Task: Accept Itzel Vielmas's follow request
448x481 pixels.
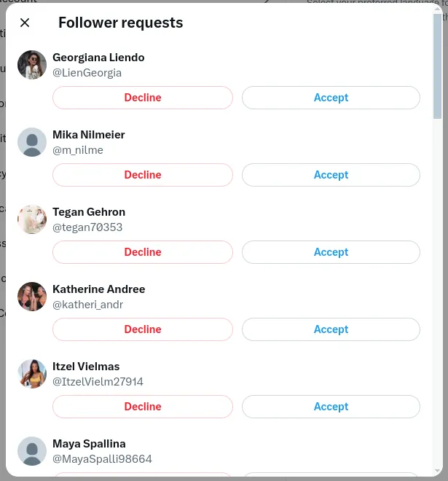Action: [x=331, y=407]
